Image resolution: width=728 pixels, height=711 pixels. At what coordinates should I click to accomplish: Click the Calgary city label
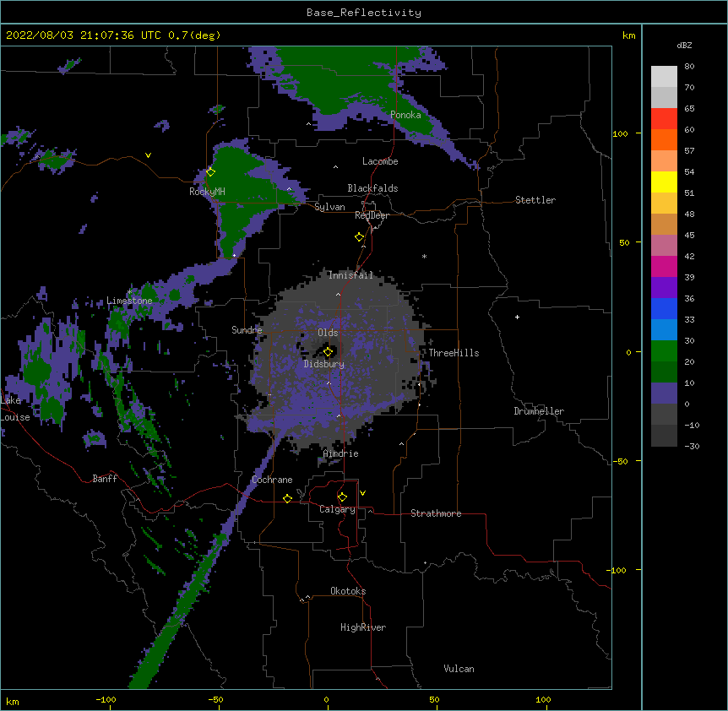(x=337, y=509)
